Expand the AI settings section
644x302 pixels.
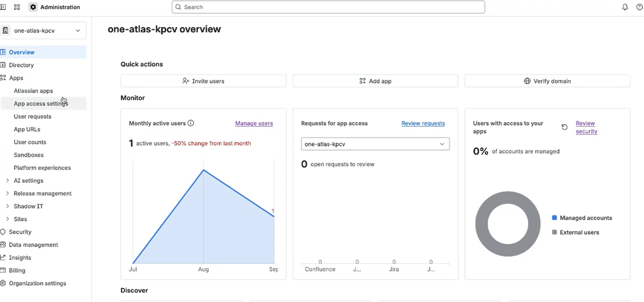(x=8, y=180)
